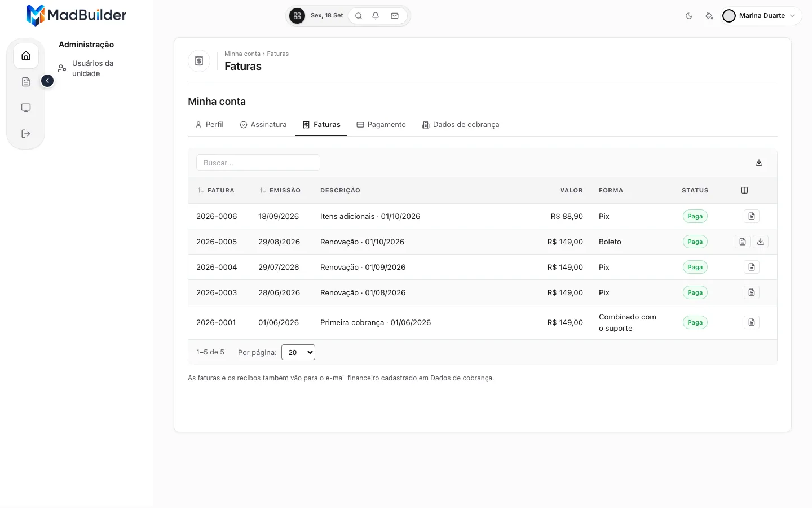
Task: Switch to the Dados de cobrança tab
Action: (461, 125)
